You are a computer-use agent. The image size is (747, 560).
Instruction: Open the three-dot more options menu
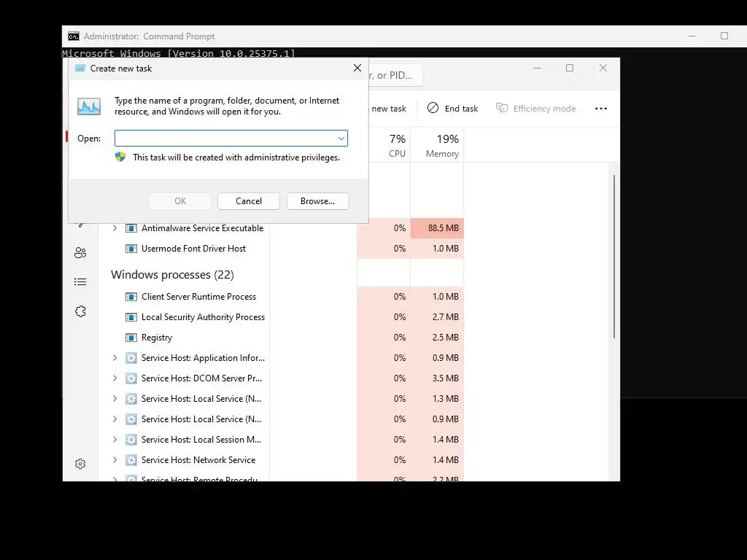(601, 109)
